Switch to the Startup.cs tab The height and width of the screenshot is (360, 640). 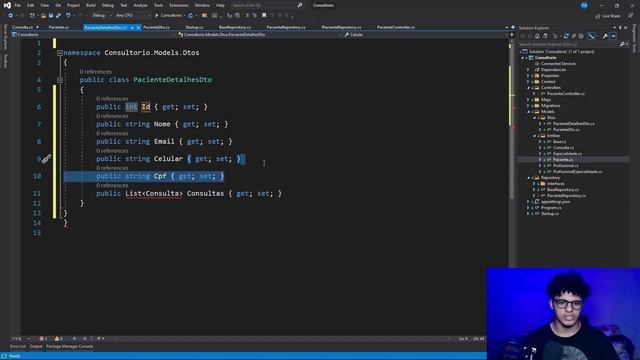click(194, 27)
